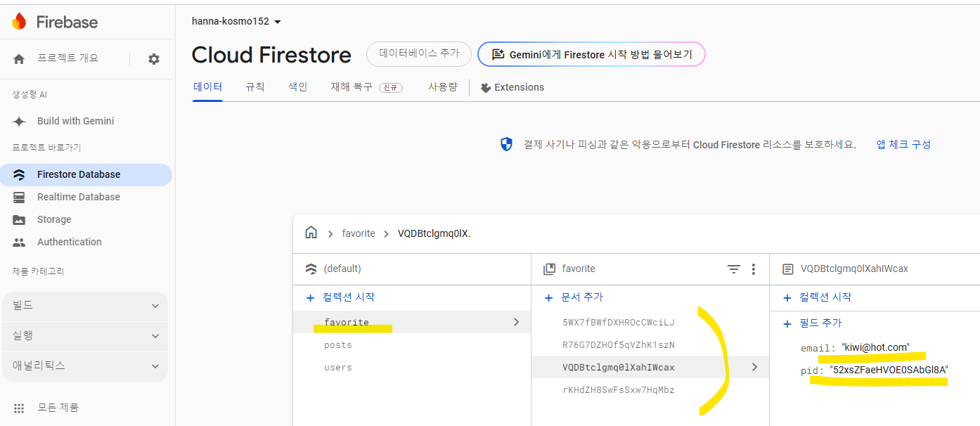Click the project overview home icon
This screenshot has height=426, width=980.
click(19, 59)
